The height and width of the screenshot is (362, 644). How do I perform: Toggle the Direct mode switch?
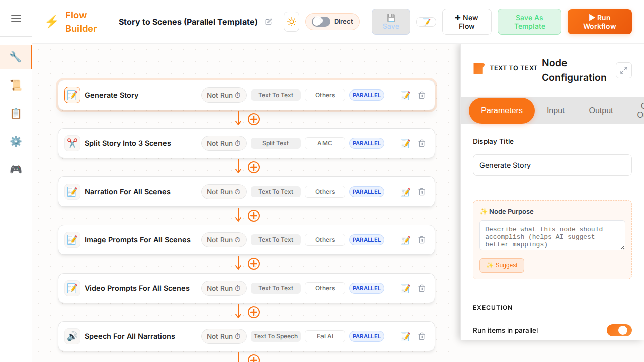tap(321, 22)
